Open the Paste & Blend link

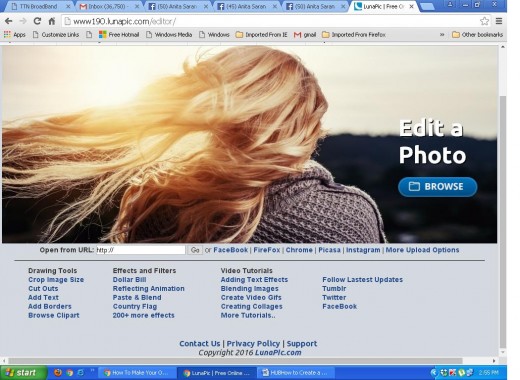137,298
